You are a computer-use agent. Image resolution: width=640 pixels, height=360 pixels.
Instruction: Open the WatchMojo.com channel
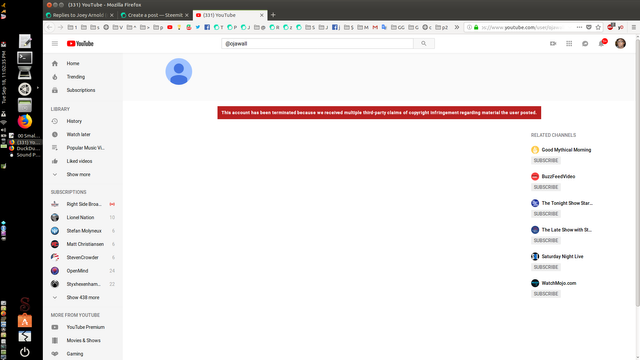pyautogui.click(x=559, y=283)
